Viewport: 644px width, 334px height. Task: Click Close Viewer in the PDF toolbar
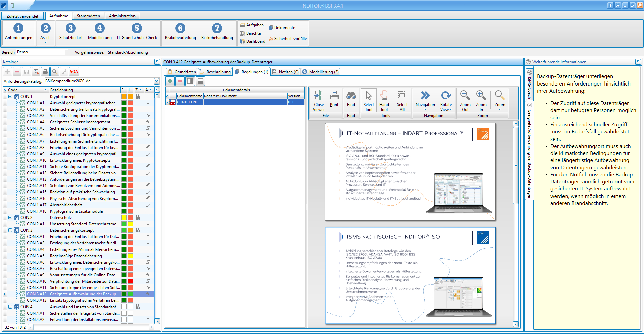[319, 101]
